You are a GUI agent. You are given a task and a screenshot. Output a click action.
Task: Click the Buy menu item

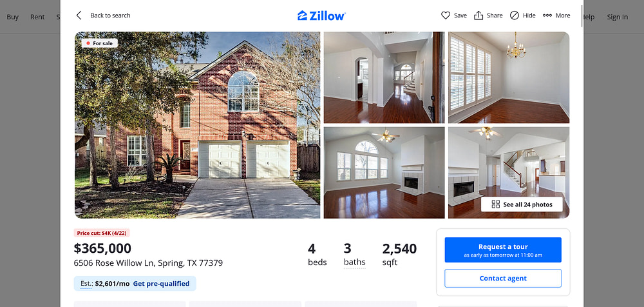[12, 17]
